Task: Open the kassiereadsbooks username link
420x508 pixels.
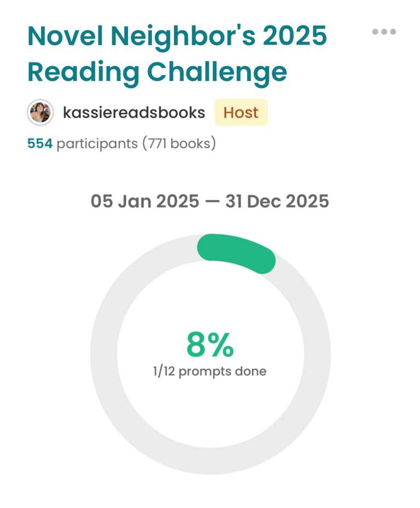Action: click(135, 113)
